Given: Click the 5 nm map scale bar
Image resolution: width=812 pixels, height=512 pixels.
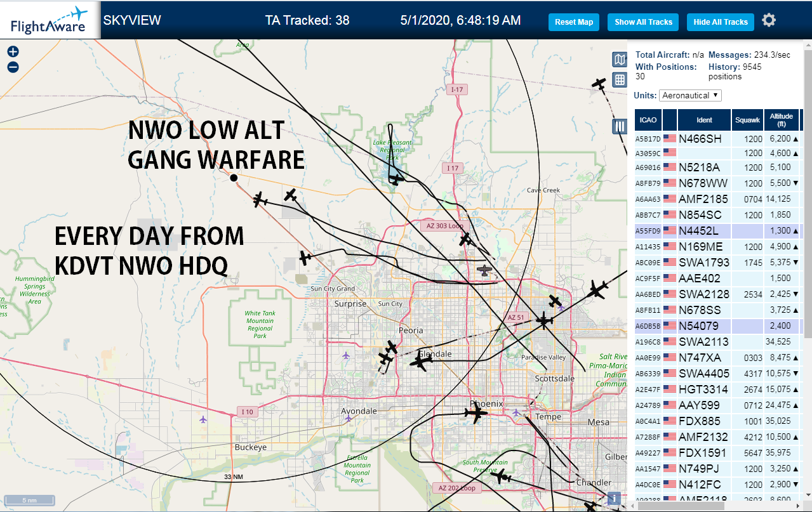Looking at the screenshot, I should 30,500.
